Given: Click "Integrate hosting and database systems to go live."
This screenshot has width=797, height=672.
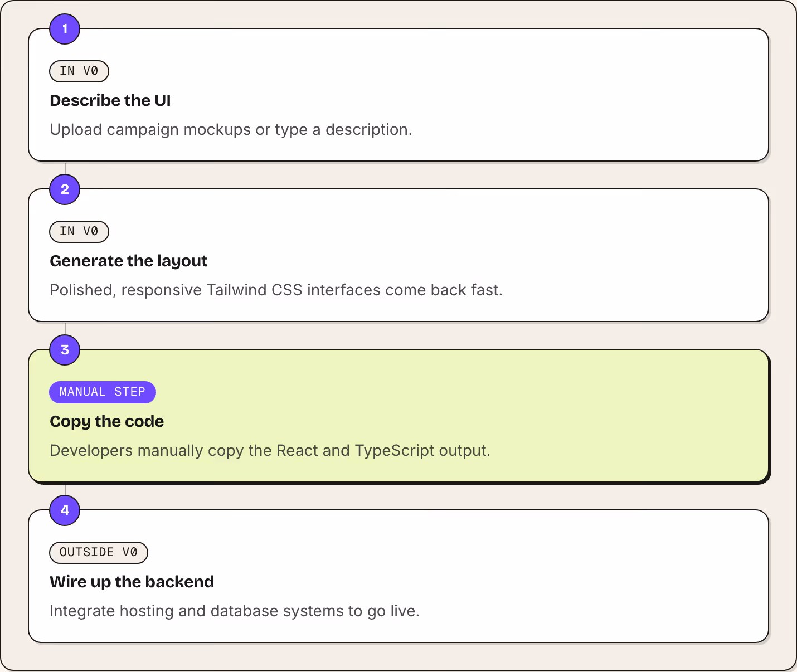Looking at the screenshot, I should (x=234, y=611).
